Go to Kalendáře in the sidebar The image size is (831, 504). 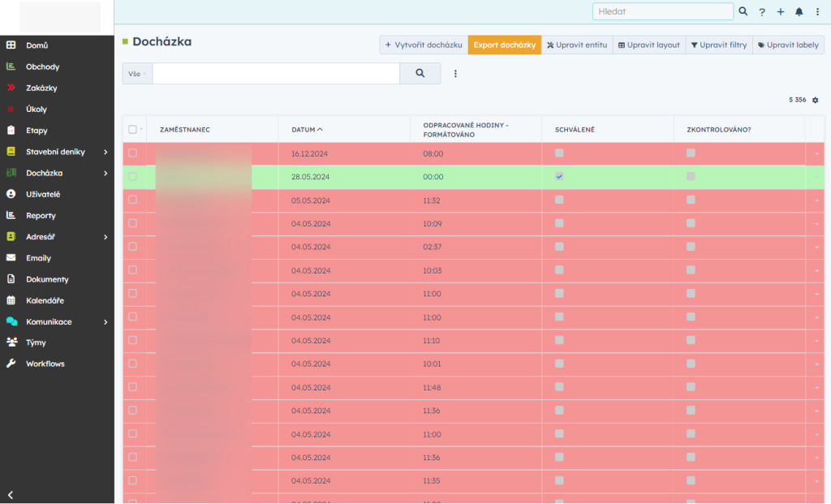pyautogui.click(x=45, y=300)
